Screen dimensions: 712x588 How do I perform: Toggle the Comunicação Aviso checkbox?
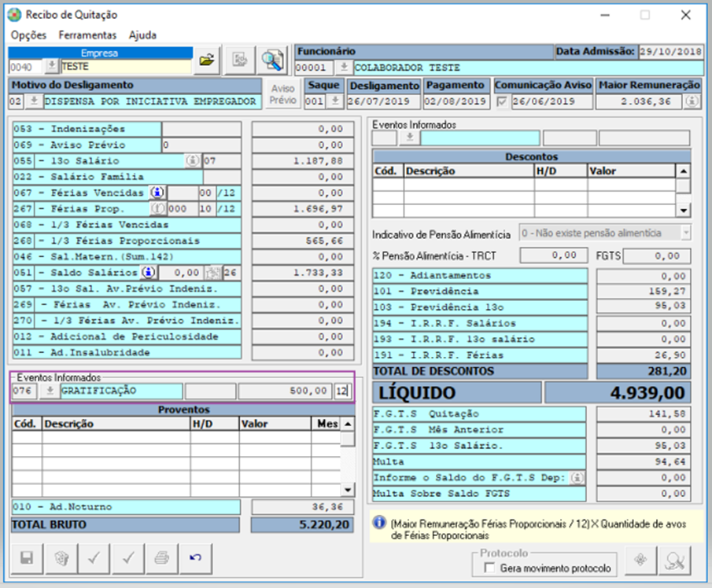pyautogui.click(x=502, y=101)
